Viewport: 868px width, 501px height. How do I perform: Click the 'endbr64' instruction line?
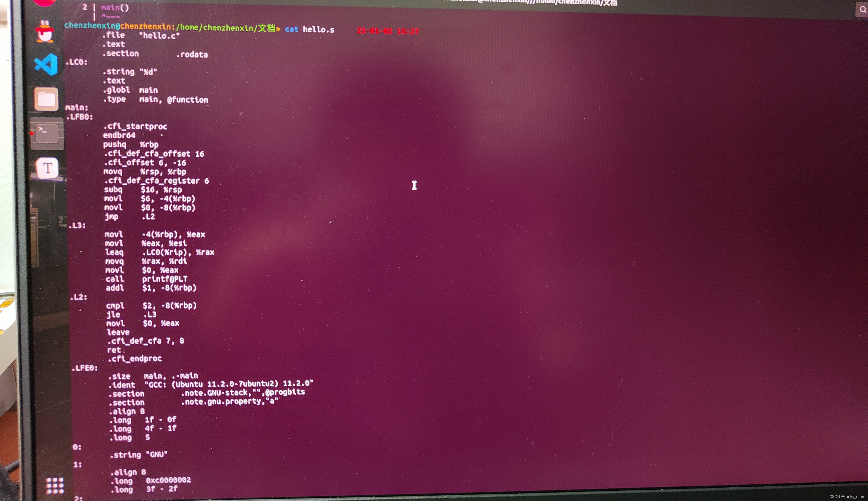click(119, 135)
